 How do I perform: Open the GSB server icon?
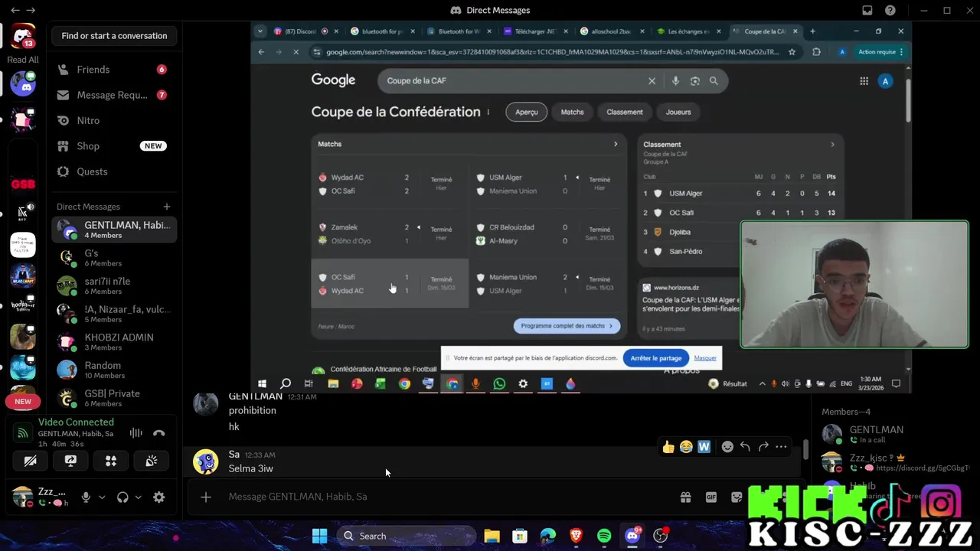23,184
